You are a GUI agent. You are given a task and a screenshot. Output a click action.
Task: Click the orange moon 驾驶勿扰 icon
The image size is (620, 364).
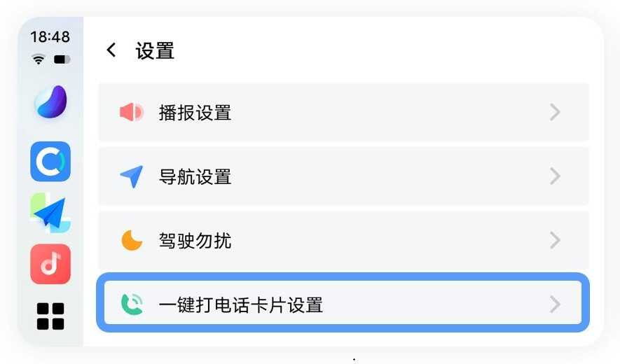(131, 241)
